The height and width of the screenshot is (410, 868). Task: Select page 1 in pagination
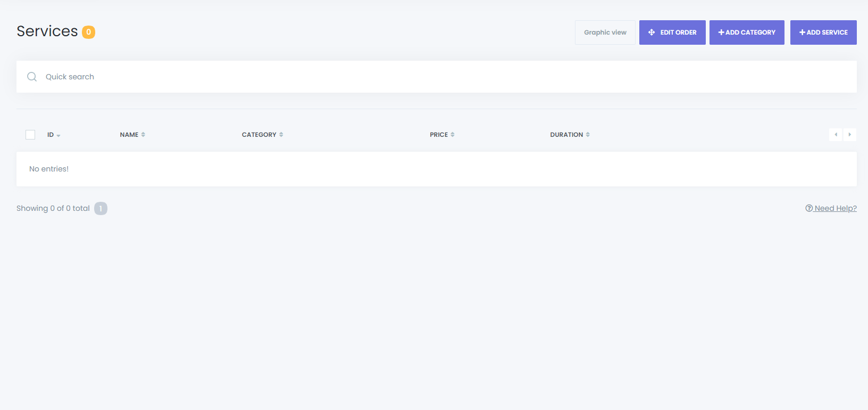101,208
